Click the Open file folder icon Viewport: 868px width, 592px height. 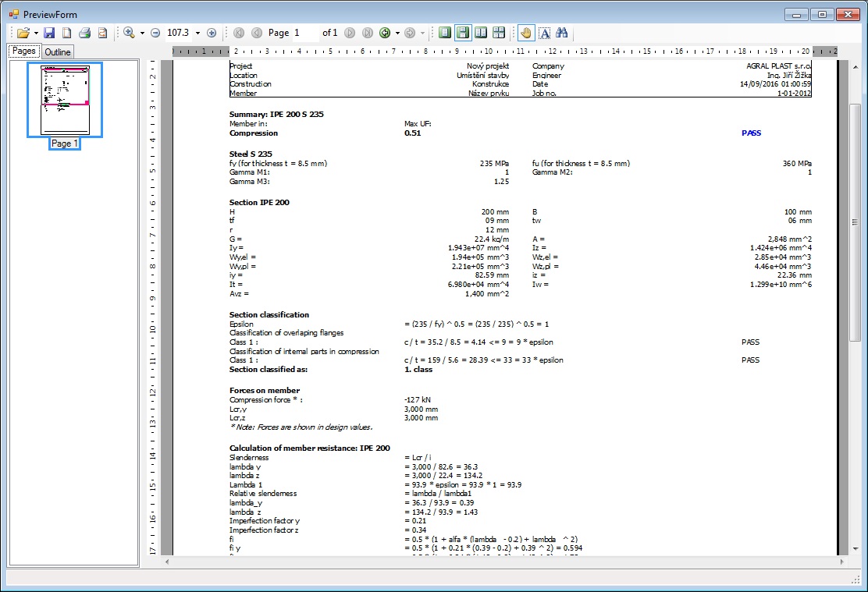pos(23,33)
